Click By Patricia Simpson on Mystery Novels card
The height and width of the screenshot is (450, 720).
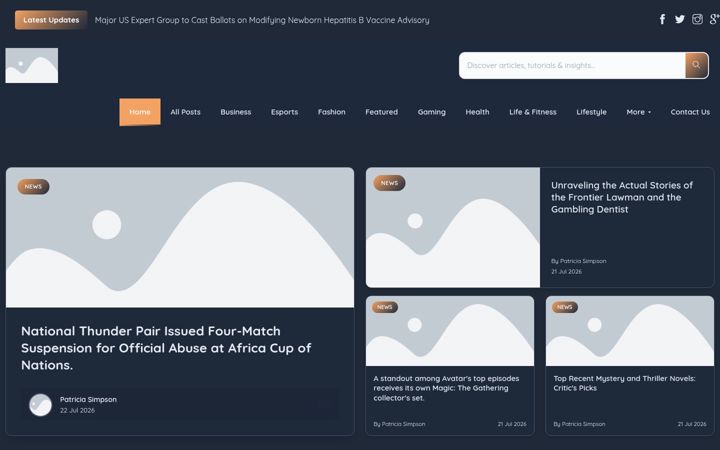(579, 424)
